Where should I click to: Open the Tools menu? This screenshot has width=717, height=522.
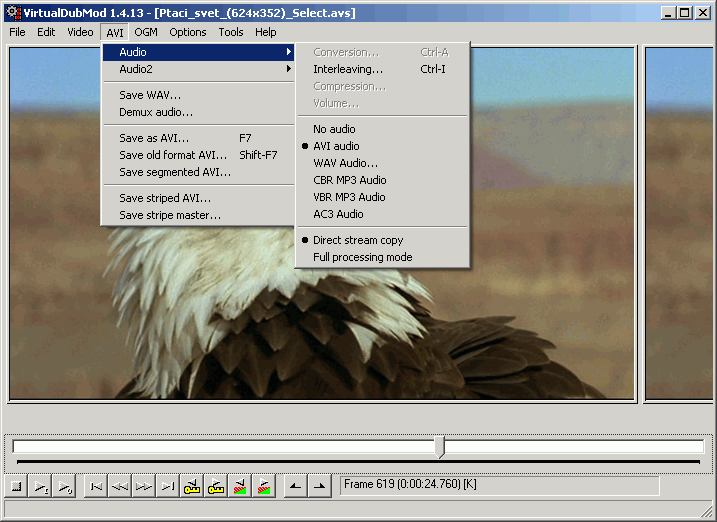coord(231,32)
